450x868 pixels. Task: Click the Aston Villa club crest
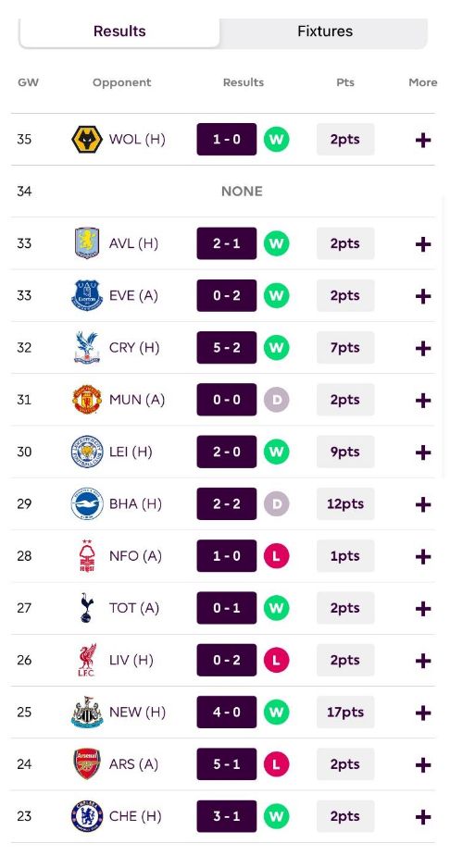[x=87, y=243]
